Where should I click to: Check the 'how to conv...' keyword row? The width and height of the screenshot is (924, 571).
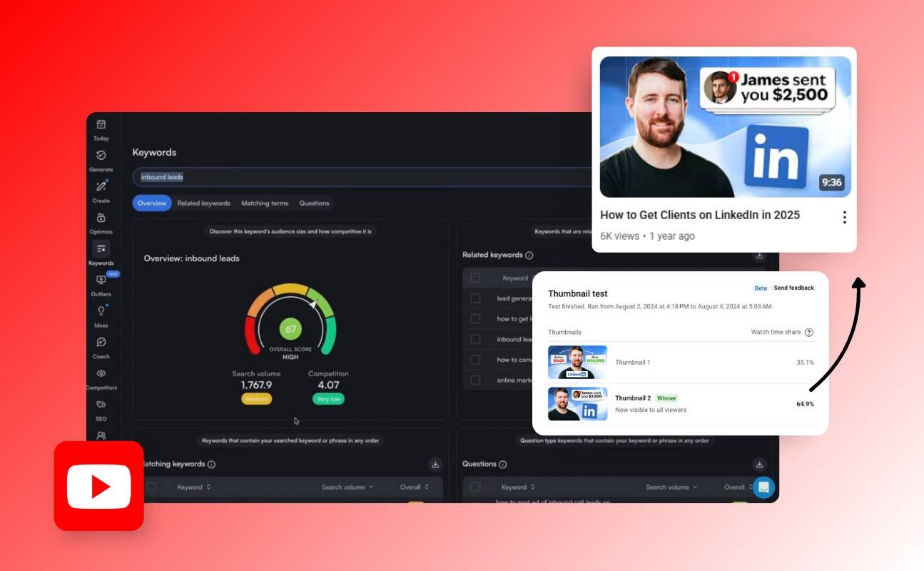(475, 360)
